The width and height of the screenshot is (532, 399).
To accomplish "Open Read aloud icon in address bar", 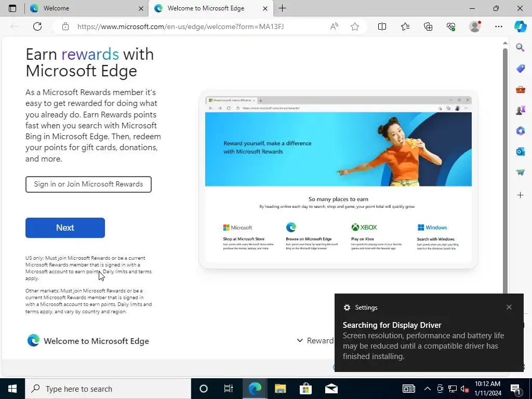I will pos(334,26).
